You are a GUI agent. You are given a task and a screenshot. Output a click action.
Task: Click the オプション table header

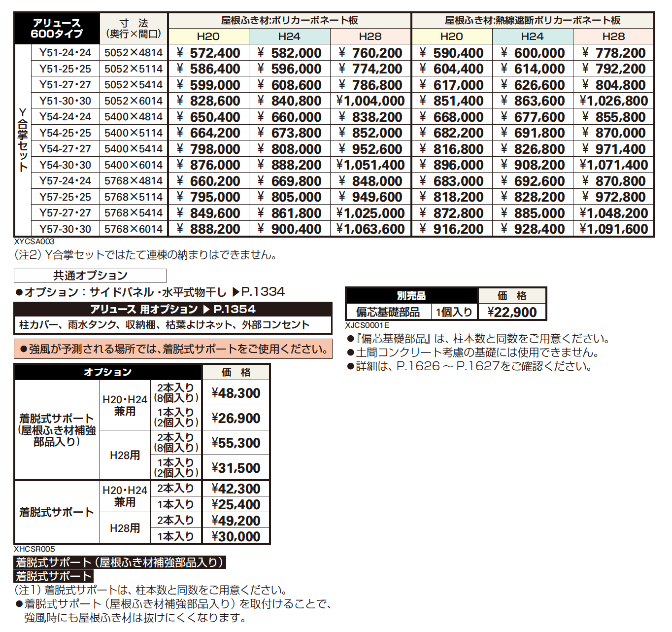click(108, 372)
